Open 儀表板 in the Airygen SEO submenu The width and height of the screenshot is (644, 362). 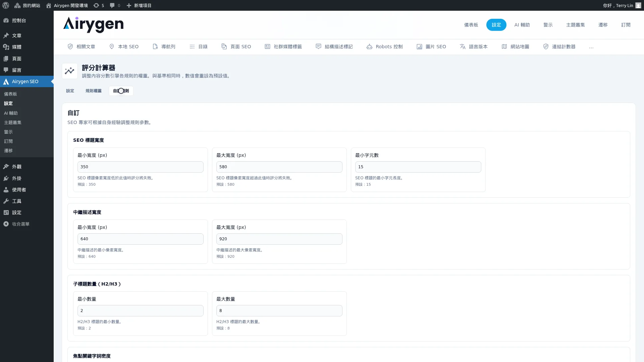(10, 94)
